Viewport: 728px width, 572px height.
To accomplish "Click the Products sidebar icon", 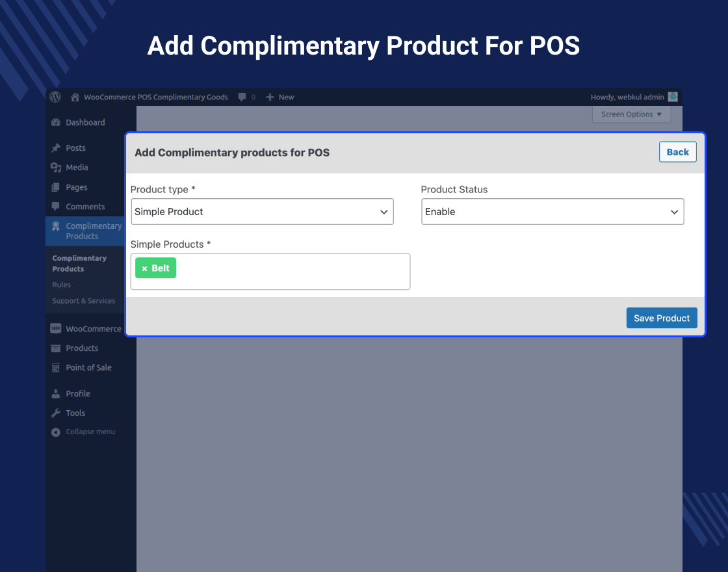I will click(55, 348).
